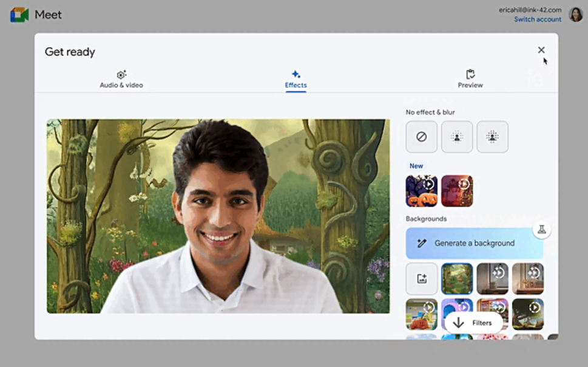Choose the red autumn animated background

click(x=457, y=191)
